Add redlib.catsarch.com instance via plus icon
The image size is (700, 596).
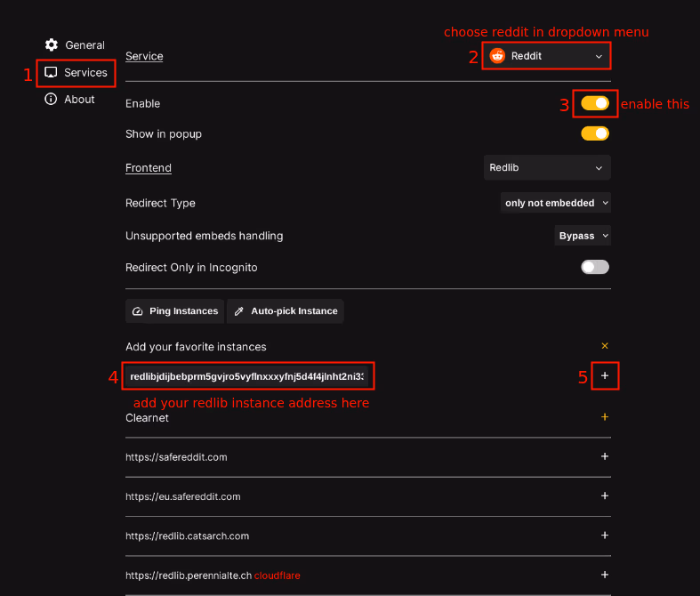coord(605,536)
